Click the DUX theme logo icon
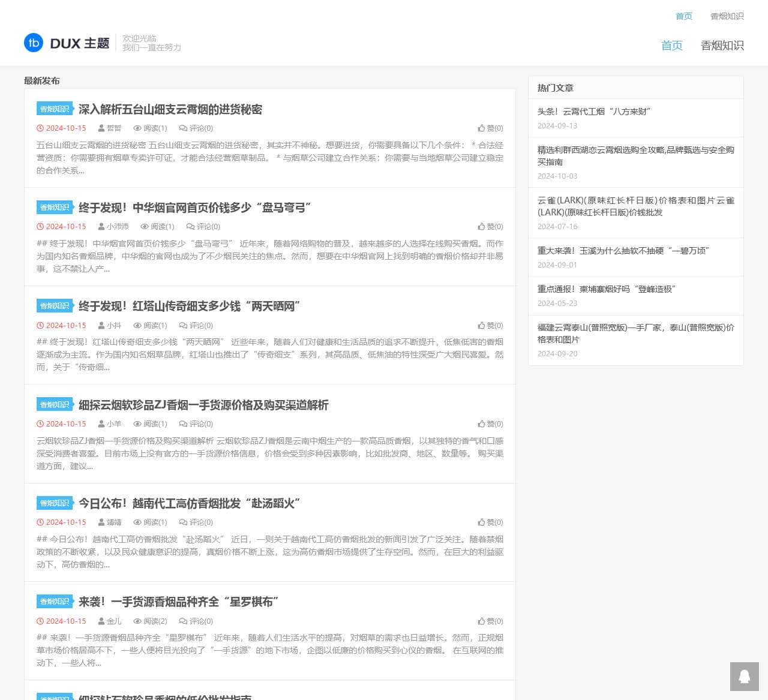The height and width of the screenshot is (700, 768). (34, 43)
